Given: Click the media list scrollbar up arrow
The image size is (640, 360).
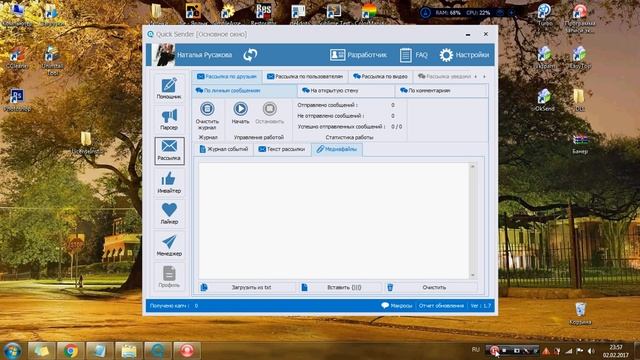Looking at the screenshot, I should 473,166.
